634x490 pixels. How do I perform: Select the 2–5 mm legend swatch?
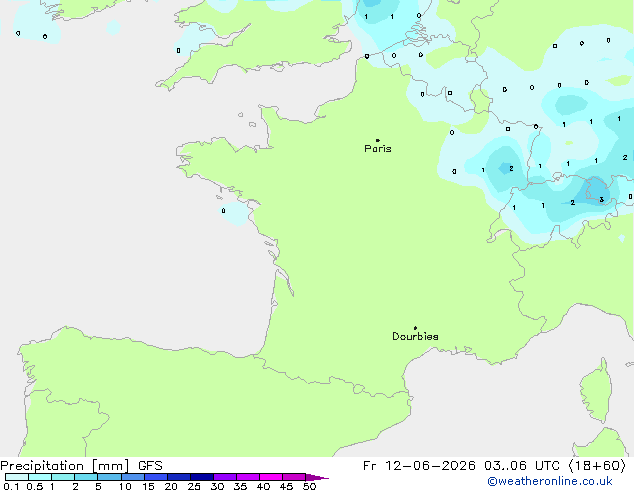[x=86, y=477]
